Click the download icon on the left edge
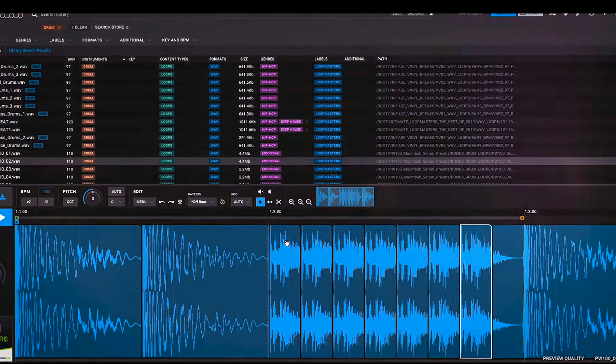The width and height of the screenshot is (616, 364). [x=3, y=197]
